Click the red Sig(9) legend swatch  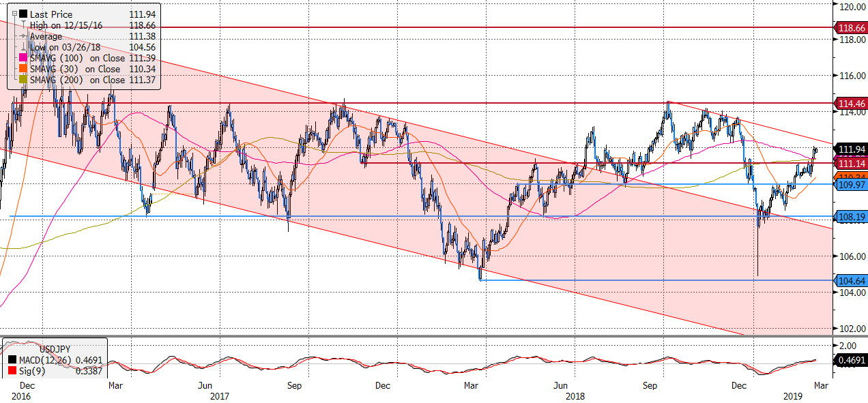12,371
